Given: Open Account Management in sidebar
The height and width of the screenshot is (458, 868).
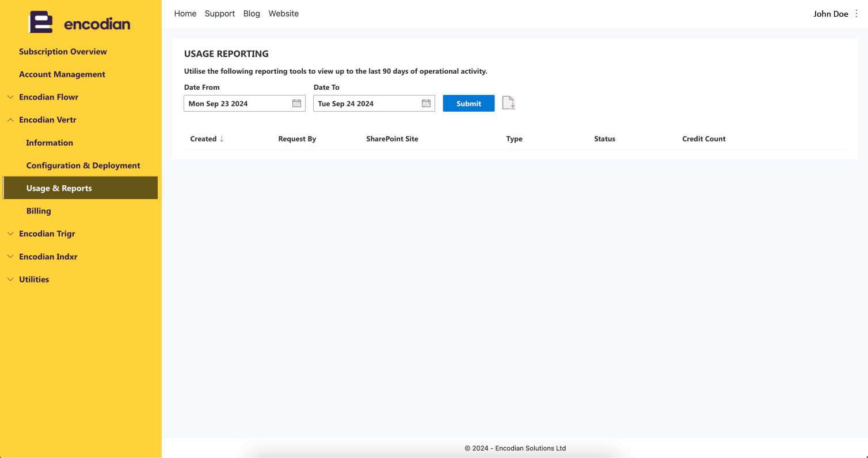Looking at the screenshot, I should pyautogui.click(x=62, y=74).
